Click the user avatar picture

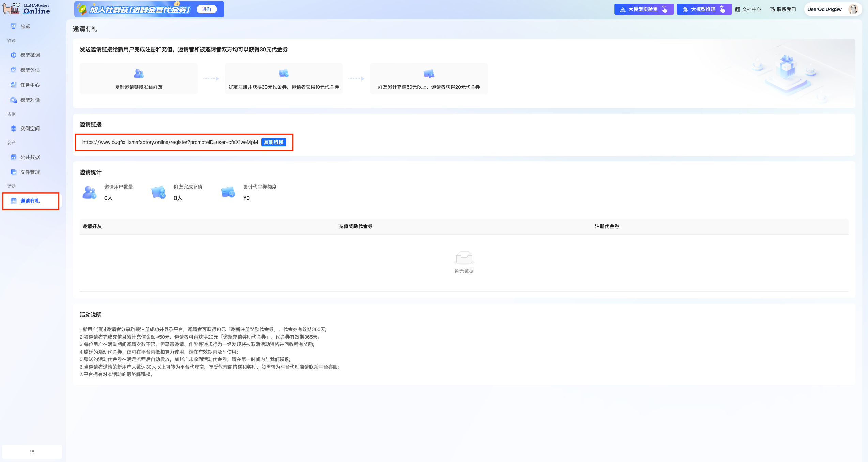point(853,9)
